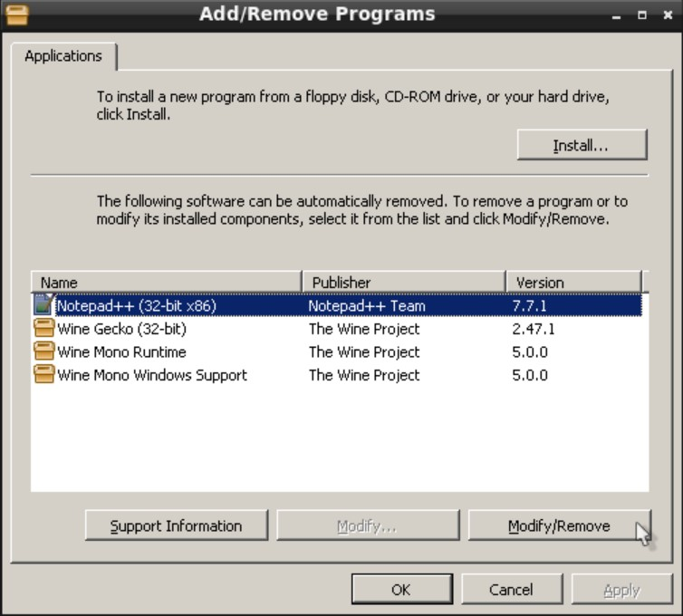Switch to the Applications tab
Viewport: 683px width, 616px height.
63,56
